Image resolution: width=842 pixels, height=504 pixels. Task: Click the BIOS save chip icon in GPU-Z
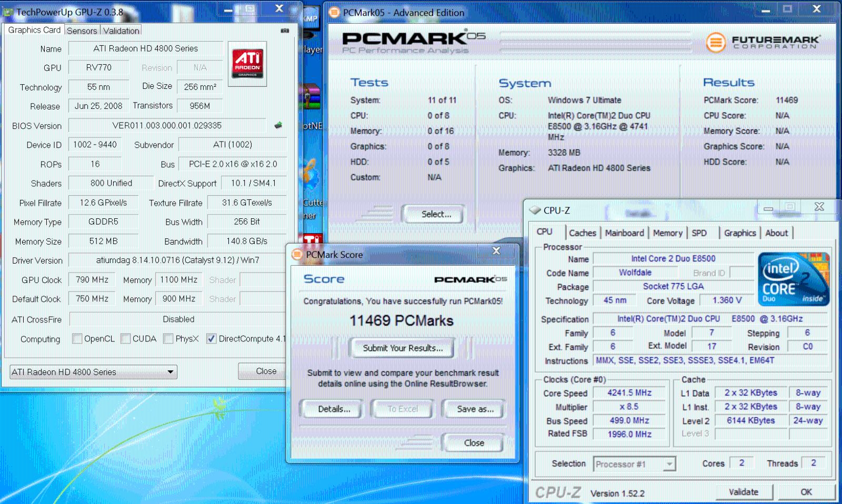click(x=278, y=125)
